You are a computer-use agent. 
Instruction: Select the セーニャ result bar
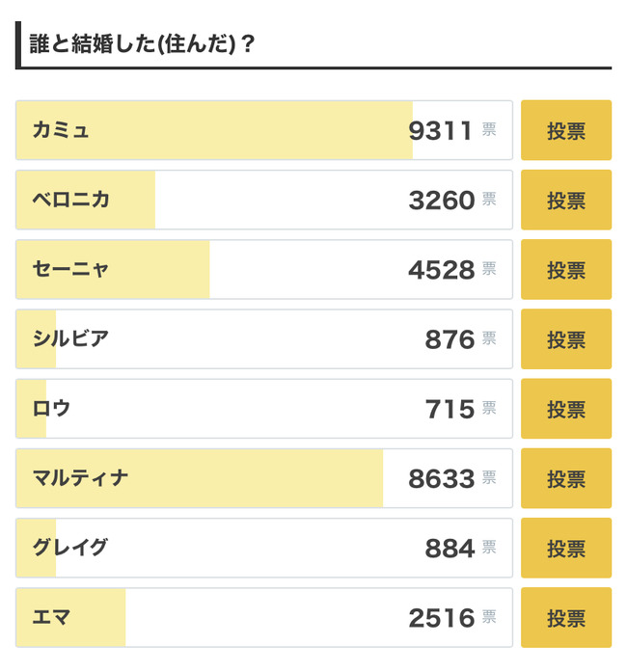coord(264,270)
